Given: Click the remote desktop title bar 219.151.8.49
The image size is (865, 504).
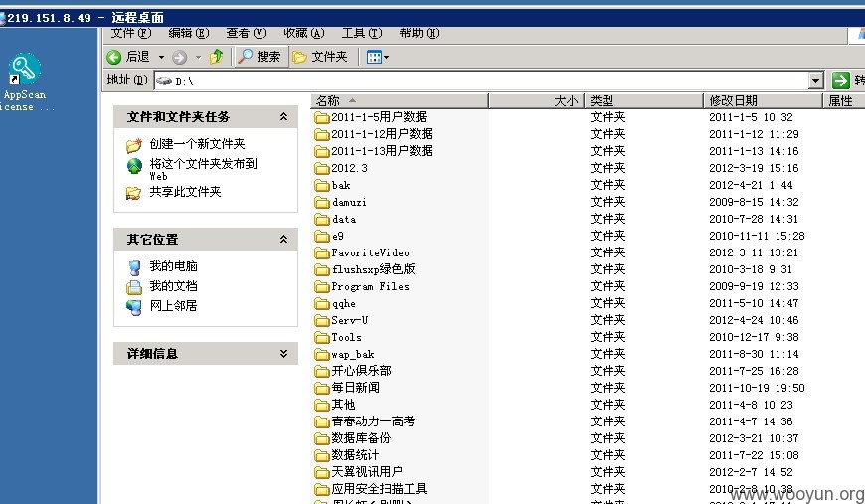Looking at the screenshot, I should 432,18.
